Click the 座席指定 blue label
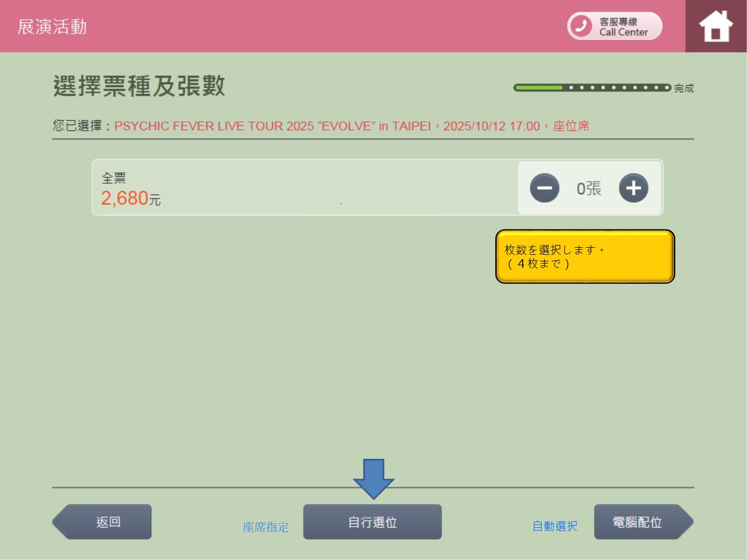 point(266,527)
